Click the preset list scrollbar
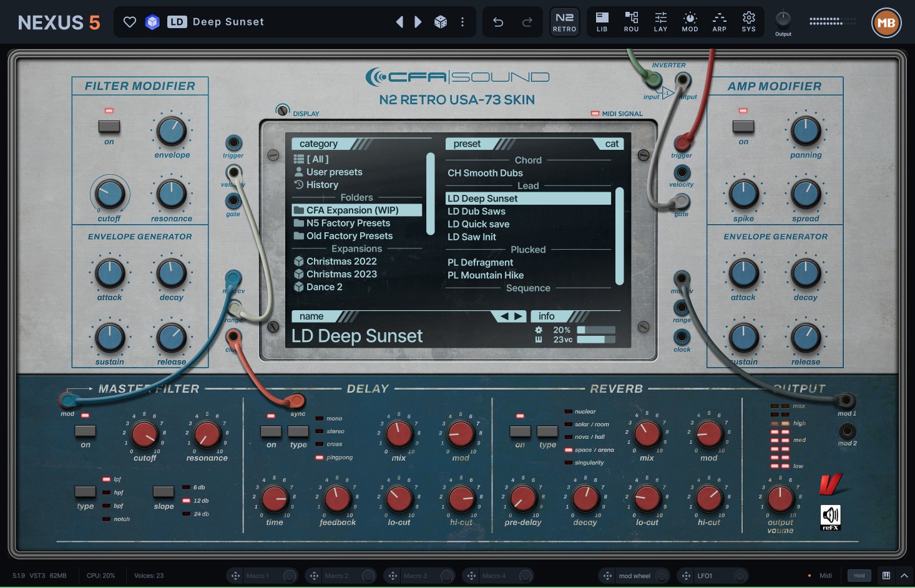 point(620,237)
